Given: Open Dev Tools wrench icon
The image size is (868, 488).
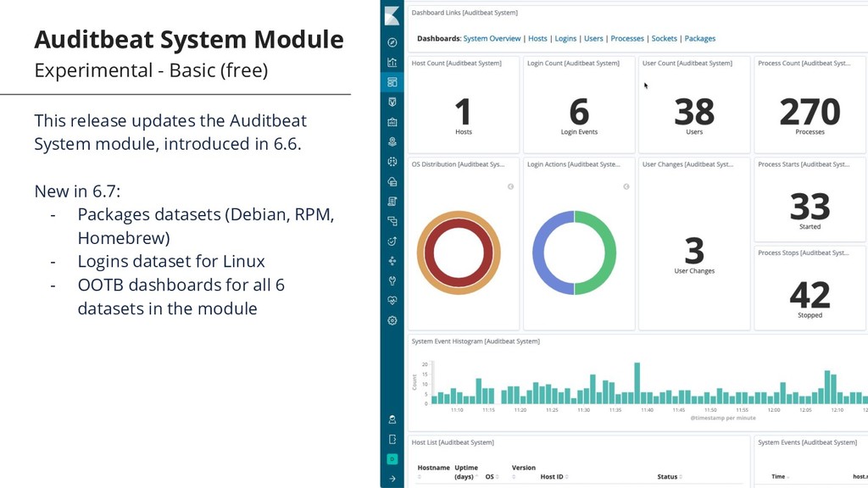Looking at the screenshot, I should click(x=392, y=280).
